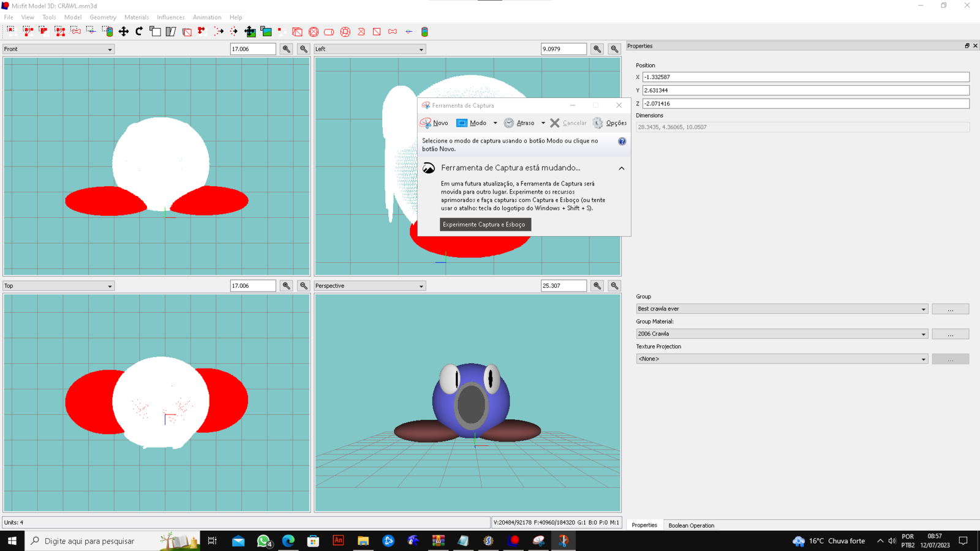Activate the Create Cube tool
The image size is (980, 551).
pyautogui.click(x=297, y=31)
